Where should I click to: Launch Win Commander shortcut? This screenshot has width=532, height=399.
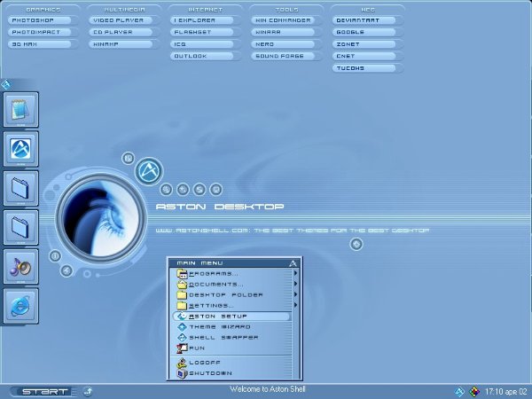click(x=283, y=20)
